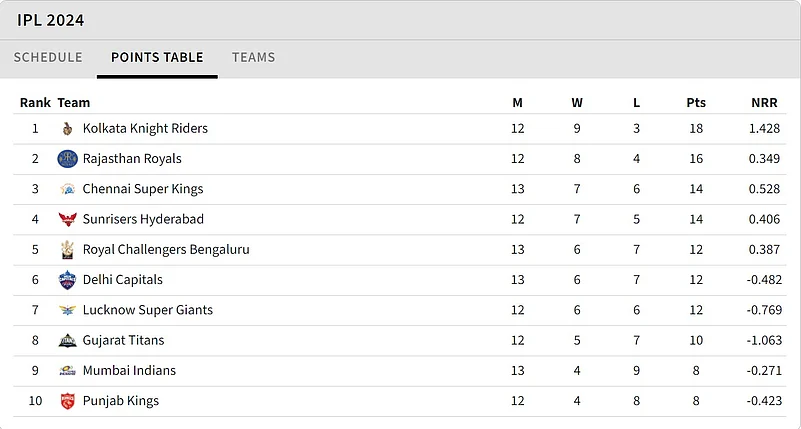Click the Kolkata Knight Riders team logo
The height and width of the screenshot is (429, 801).
tap(67, 129)
